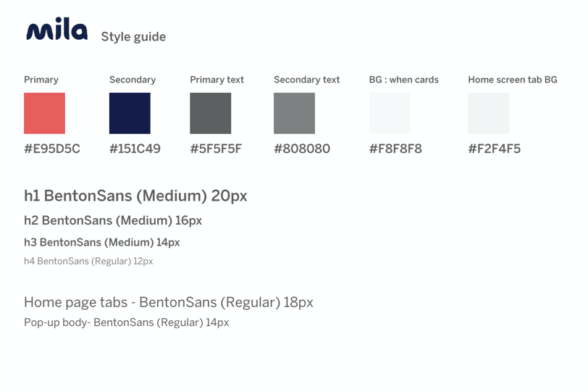Click the mila logo
Image resolution: width=588 pixels, height=392 pixels.
click(57, 29)
